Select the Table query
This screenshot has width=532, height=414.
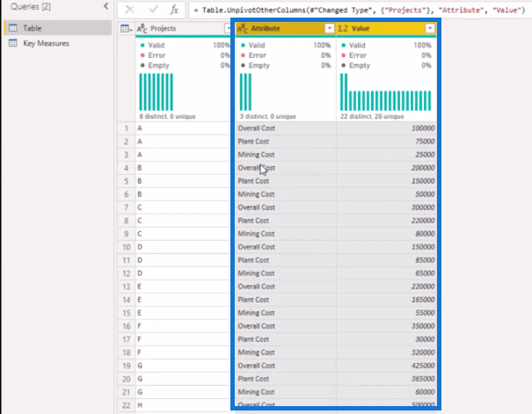click(58, 28)
